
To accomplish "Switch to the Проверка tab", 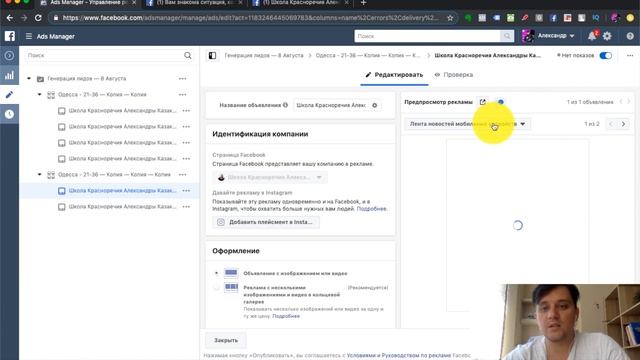I will coord(454,75).
